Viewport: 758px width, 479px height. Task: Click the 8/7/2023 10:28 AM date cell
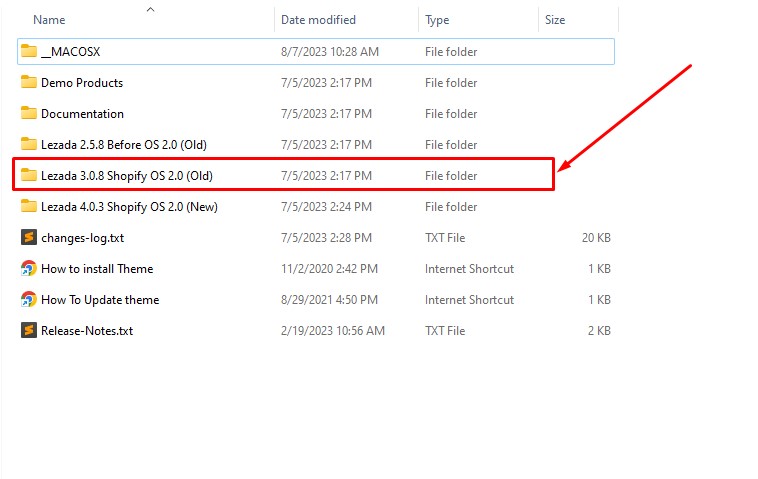click(x=330, y=52)
